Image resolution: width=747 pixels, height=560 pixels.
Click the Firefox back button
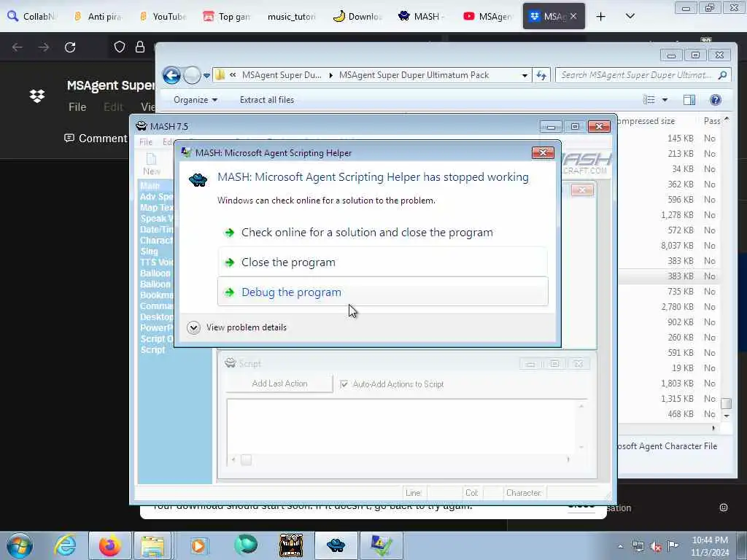pyautogui.click(x=18, y=47)
